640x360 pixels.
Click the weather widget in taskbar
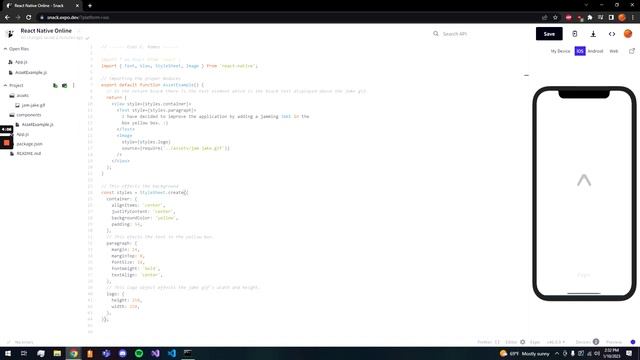(x=525, y=353)
